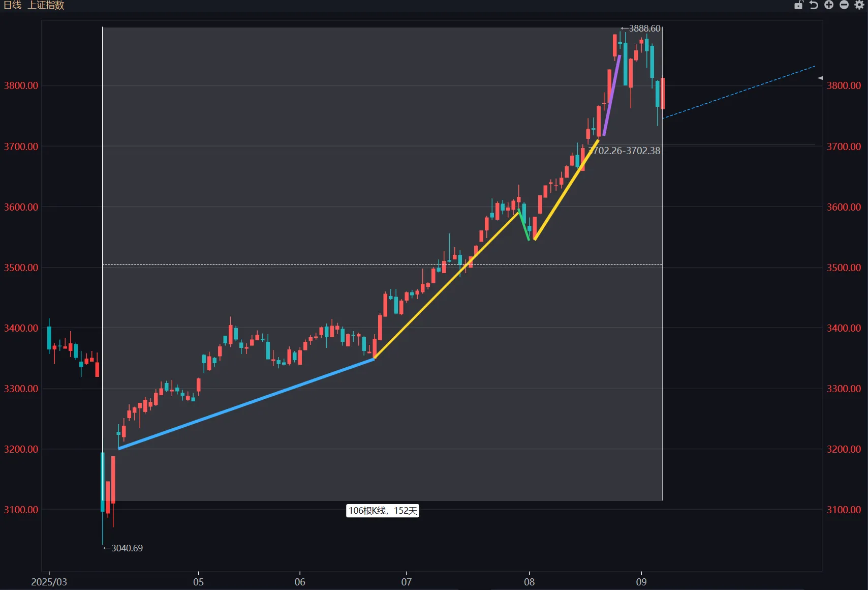Click the 106根K线，152天 measurement label
This screenshot has height=590, width=868.
tap(383, 511)
